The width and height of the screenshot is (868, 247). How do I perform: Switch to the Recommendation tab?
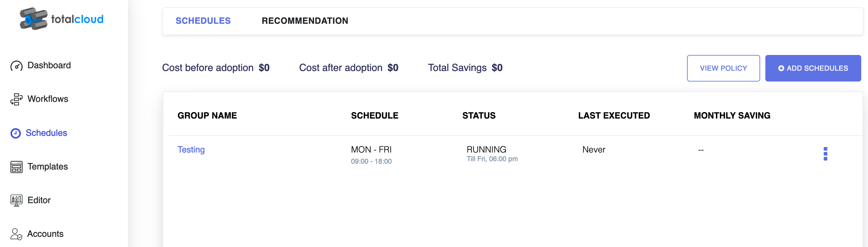point(305,21)
